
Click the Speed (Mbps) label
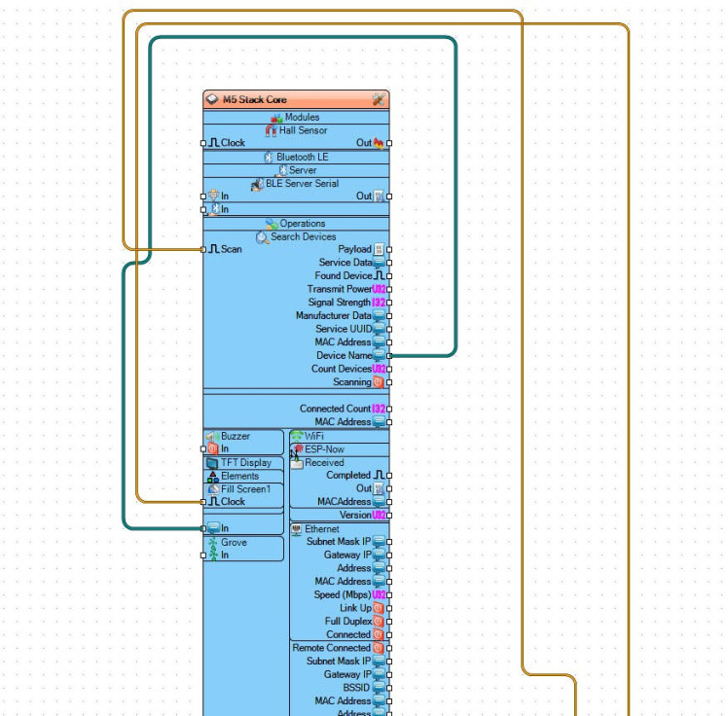click(x=343, y=595)
